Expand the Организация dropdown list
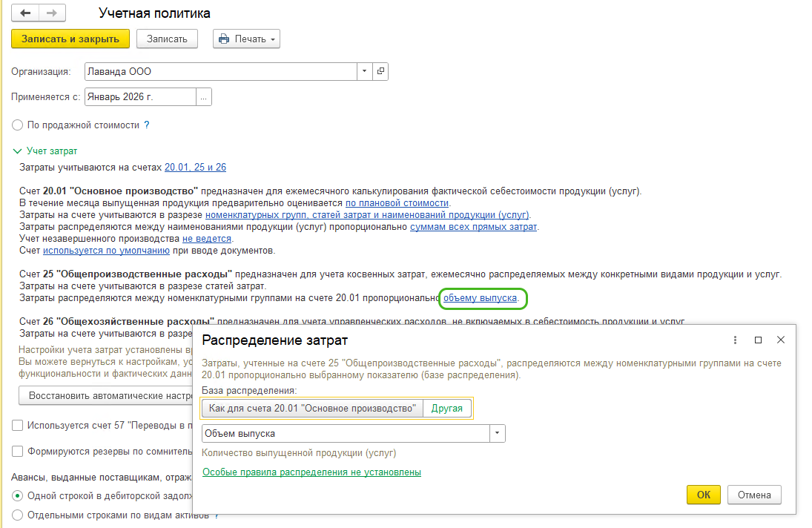This screenshot has height=528, width=812. click(x=364, y=72)
